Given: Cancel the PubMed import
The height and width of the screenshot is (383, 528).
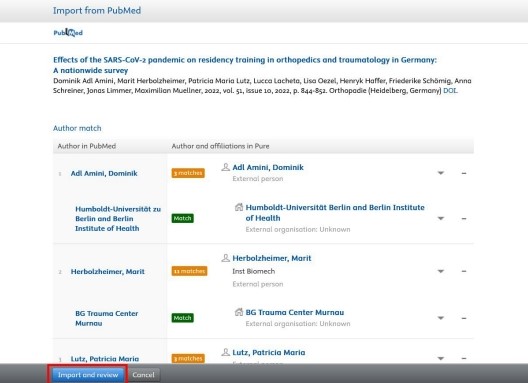Looking at the screenshot, I should 143,375.
